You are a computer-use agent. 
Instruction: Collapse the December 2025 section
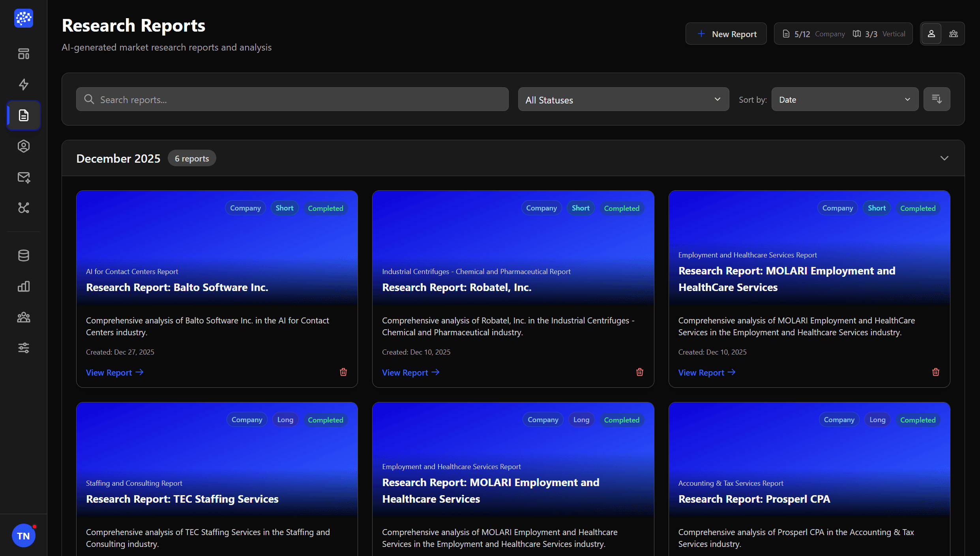point(944,158)
